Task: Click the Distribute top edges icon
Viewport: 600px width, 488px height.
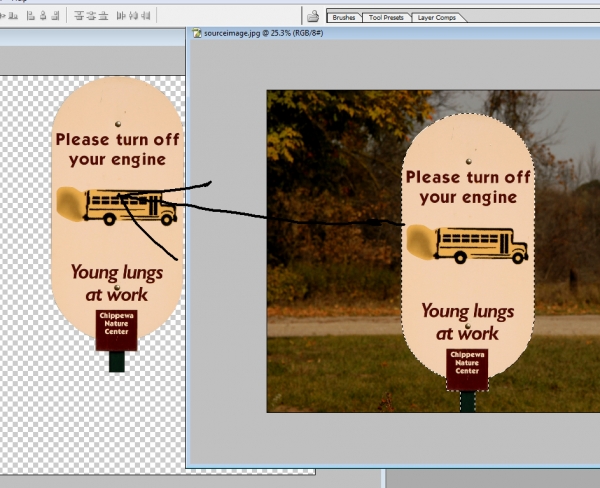Action: (79, 16)
